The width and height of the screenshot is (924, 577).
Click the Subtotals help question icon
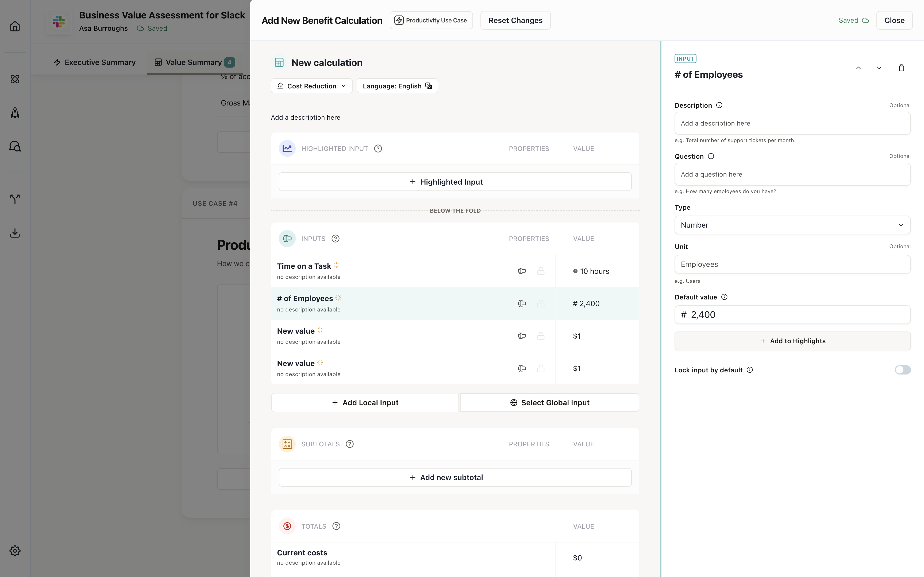[x=349, y=444]
